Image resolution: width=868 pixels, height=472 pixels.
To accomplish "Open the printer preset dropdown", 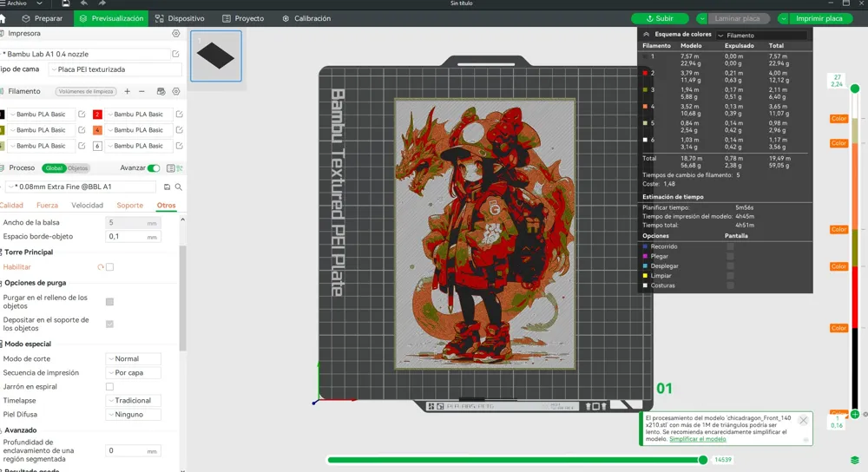I will coord(85,54).
